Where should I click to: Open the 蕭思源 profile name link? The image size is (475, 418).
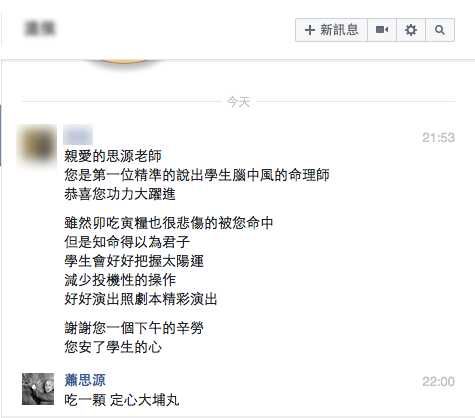point(85,380)
